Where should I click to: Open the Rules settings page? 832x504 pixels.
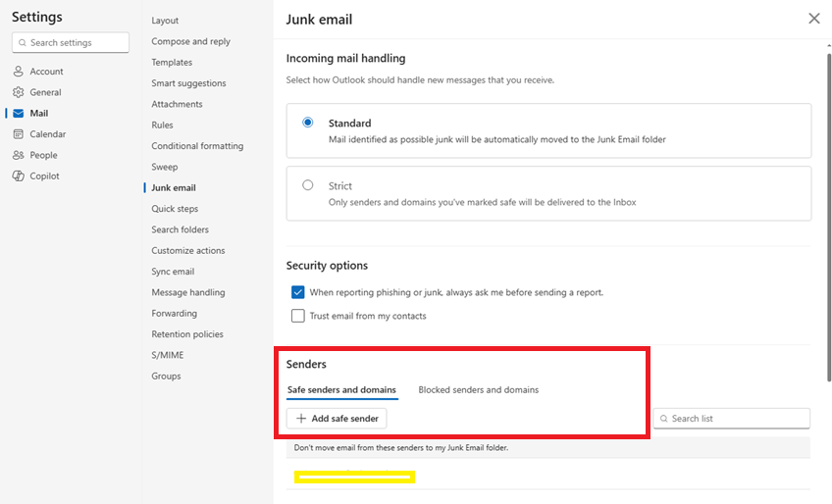(x=162, y=126)
